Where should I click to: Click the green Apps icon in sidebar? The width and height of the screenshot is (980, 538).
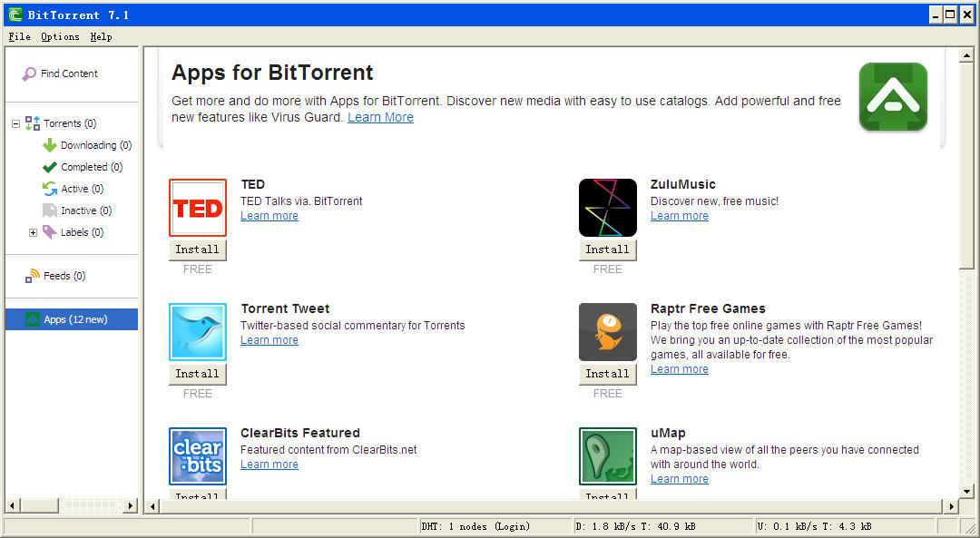(x=33, y=319)
